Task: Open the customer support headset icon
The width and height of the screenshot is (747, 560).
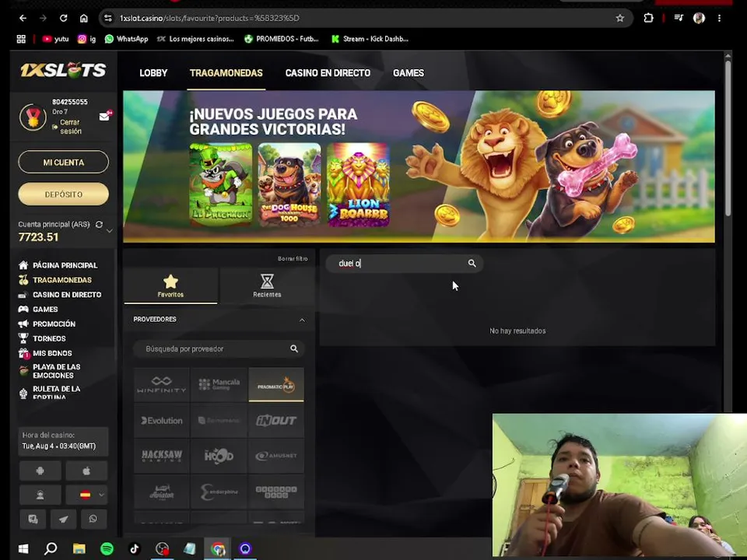Action: pyautogui.click(x=40, y=495)
